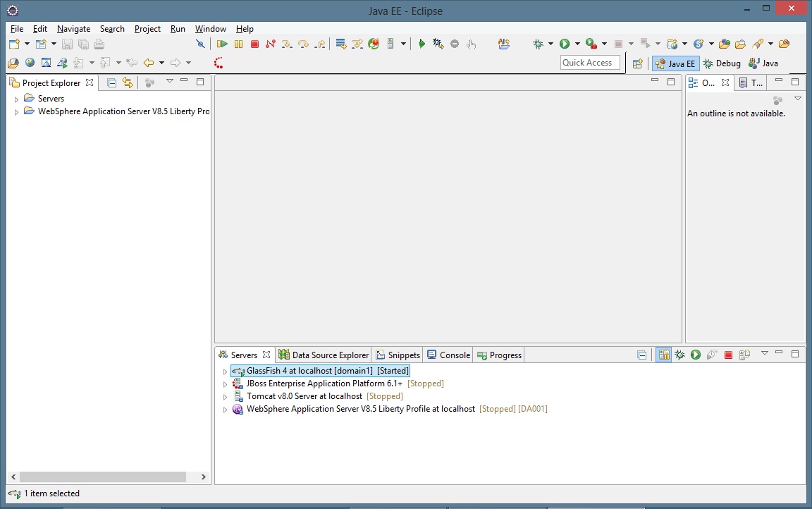Start server in debug mode via bug icon
Viewport: 812px width, 509px height.
point(679,355)
